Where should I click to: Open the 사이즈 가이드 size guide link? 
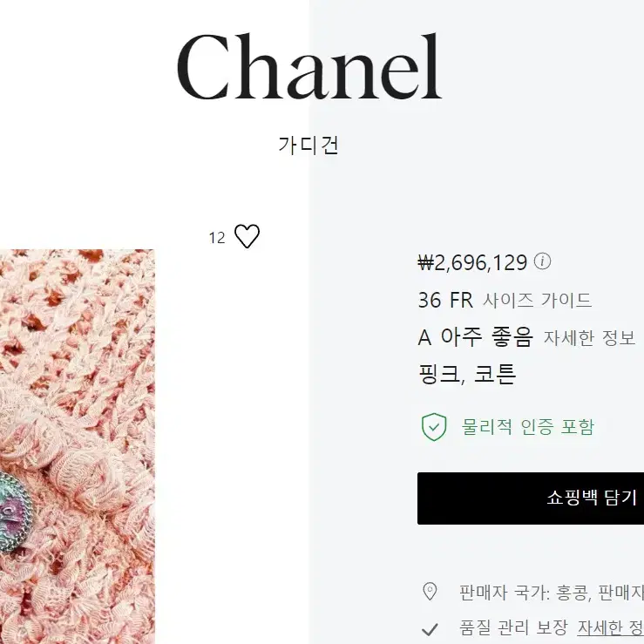coord(537,301)
